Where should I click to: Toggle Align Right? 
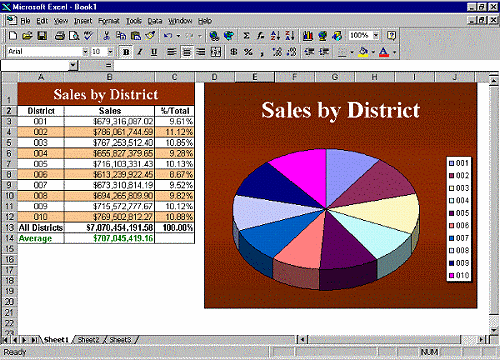201,52
